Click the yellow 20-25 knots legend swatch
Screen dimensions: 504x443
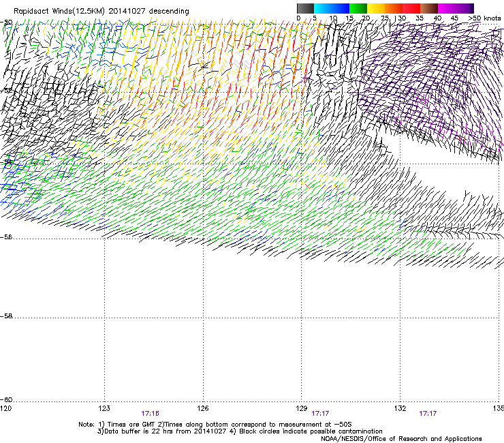tap(376, 8)
